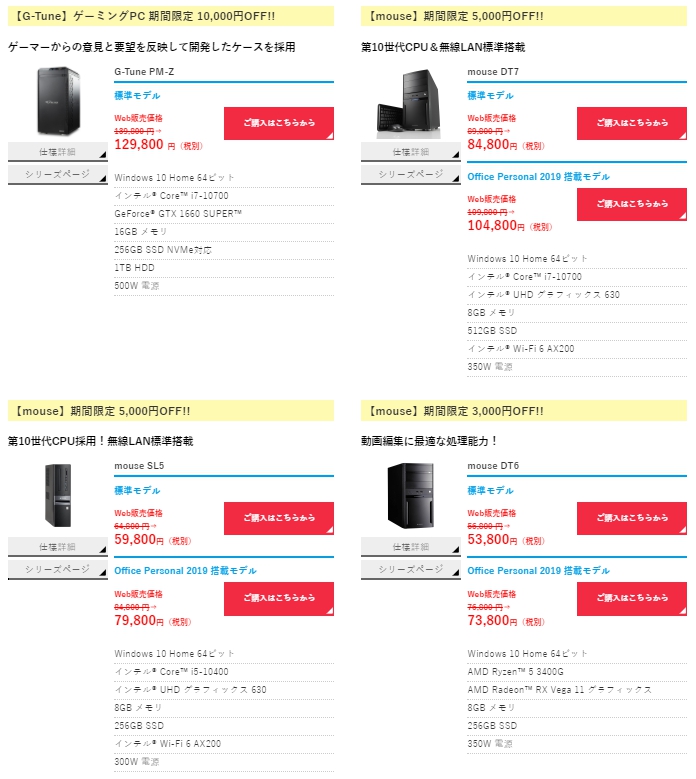Open 仕様詳細 for mouse DT6
696x779 pixels.
(411, 547)
